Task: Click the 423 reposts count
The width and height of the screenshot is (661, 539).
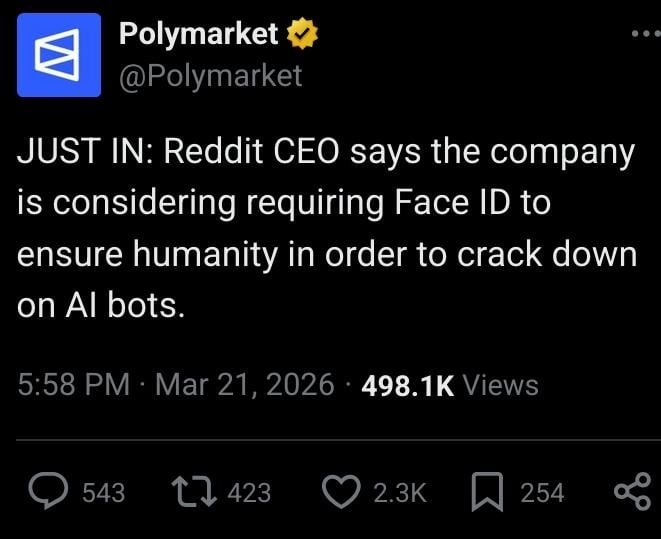Action: pos(249,492)
